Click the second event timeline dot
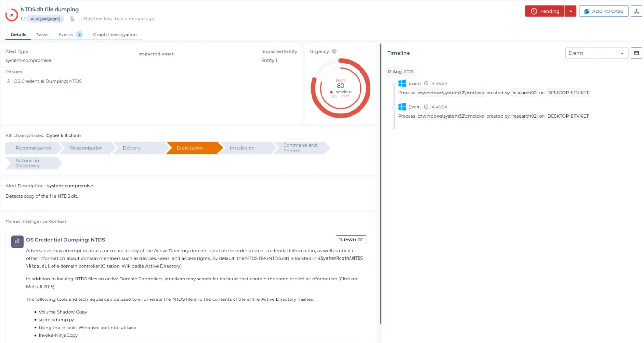The height and width of the screenshot is (343, 644). click(394, 107)
